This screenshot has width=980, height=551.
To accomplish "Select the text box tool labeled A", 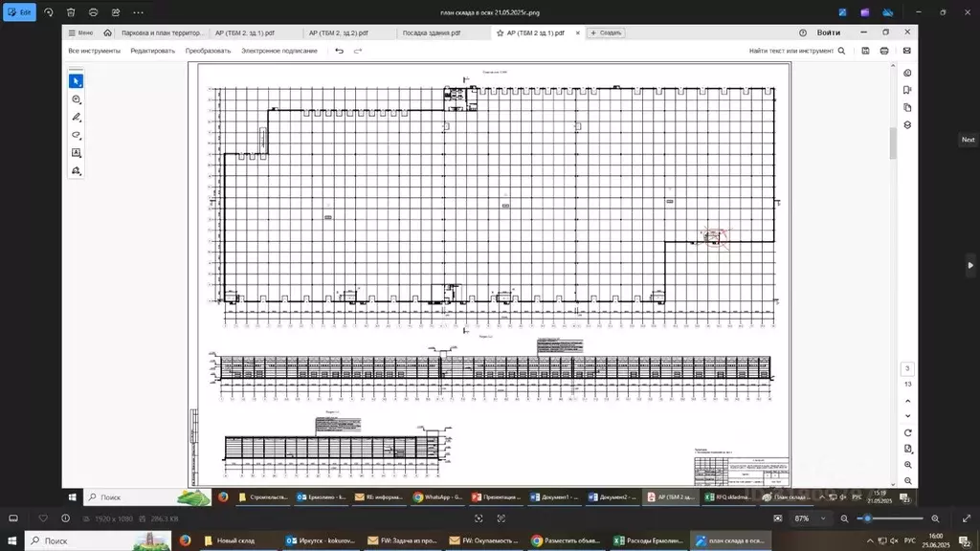I will pyautogui.click(x=76, y=153).
